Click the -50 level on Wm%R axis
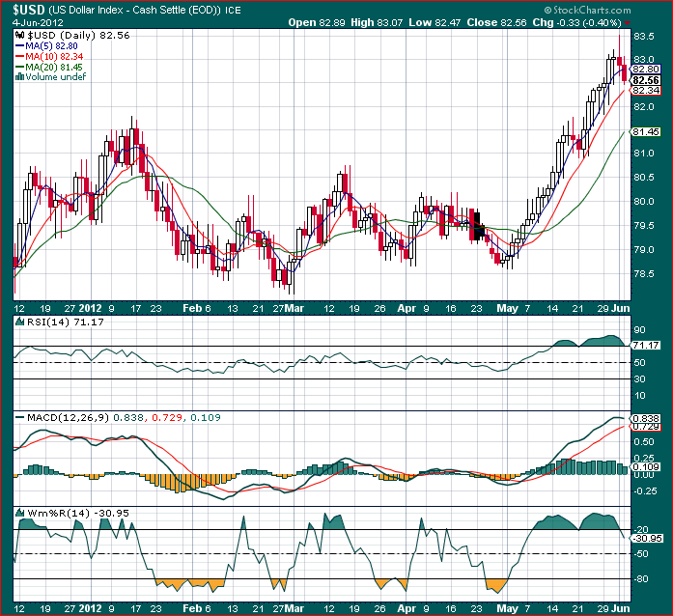Viewport: 673px width, 616px height. pos(641,554)
